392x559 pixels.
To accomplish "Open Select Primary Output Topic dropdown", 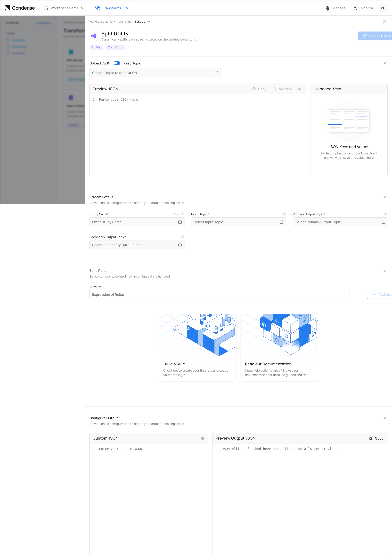I will pyautogui.click(x=340, y=222).
